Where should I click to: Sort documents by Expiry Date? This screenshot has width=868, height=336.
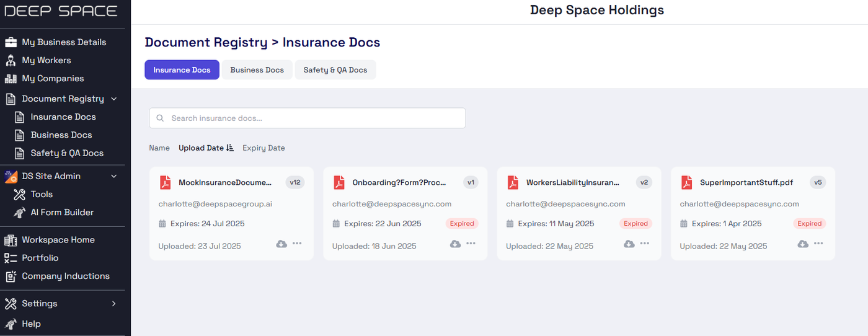click(x=263, y=148)
